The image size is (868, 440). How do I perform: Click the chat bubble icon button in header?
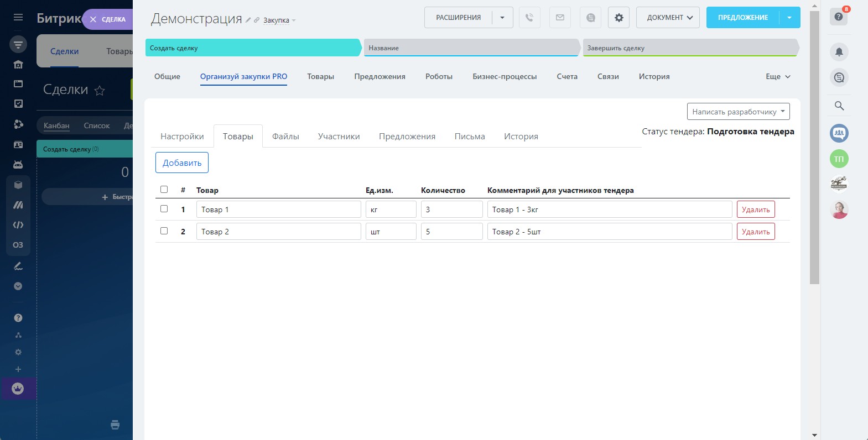point(590,18)
